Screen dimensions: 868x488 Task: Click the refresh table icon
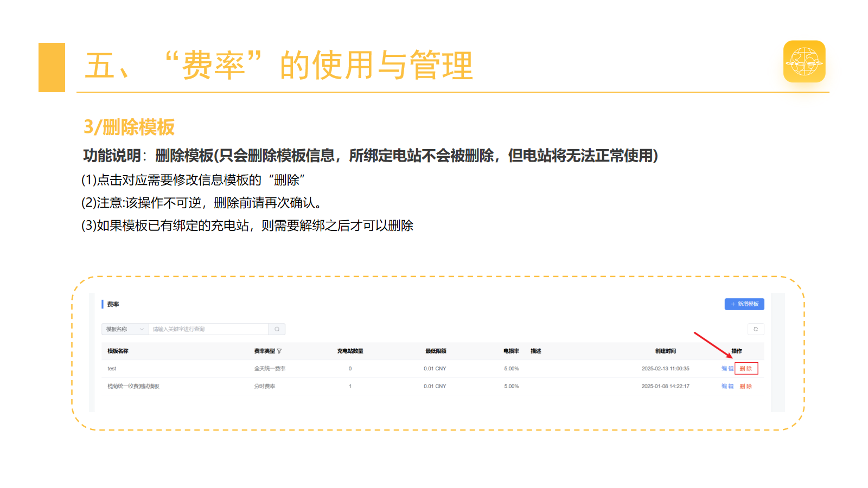(x=756, y=329)
